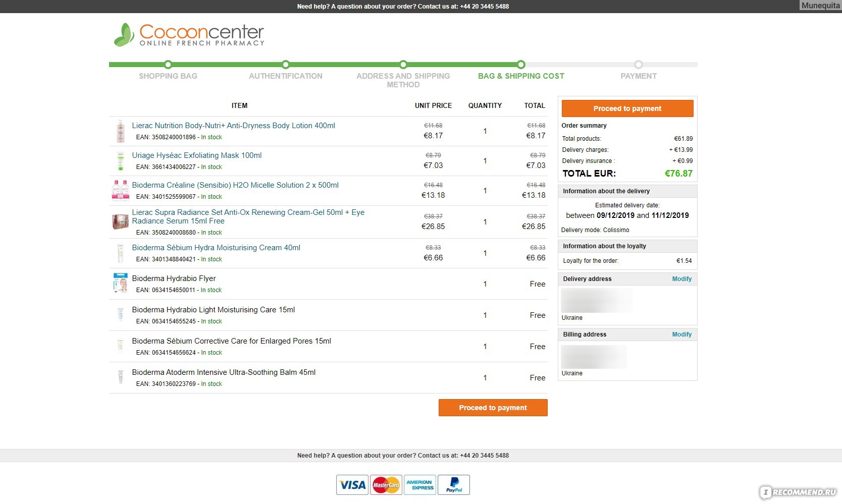
Task: Select the Bag & Shipping Cost step
Action: pyautogui.click(x=521, y=76)
